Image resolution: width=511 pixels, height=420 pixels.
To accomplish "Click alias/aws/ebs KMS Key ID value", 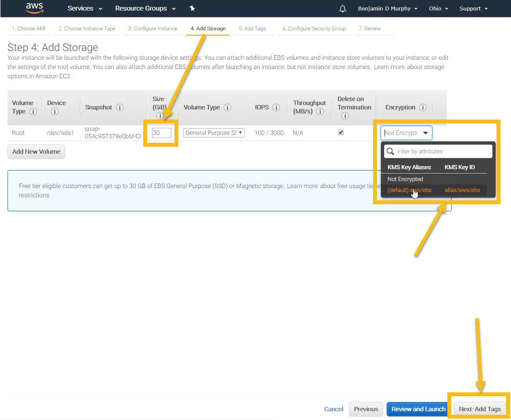I will (x=462, y=190).
